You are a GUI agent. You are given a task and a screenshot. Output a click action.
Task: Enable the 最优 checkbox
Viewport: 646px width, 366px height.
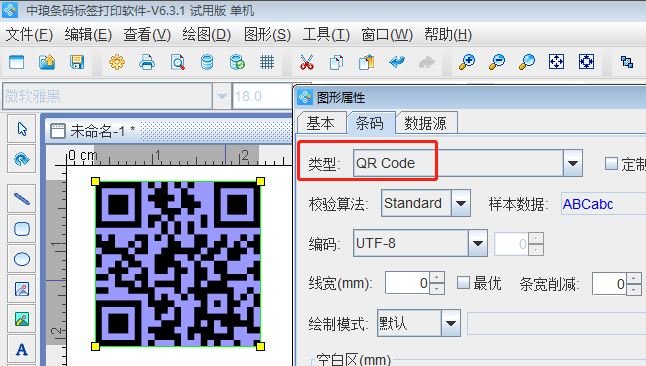pyautogui.click(x=463, y=283)
